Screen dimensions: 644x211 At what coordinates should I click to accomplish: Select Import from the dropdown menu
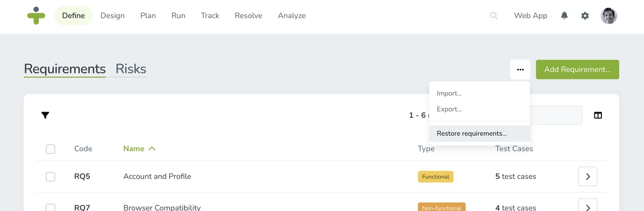point(449,93)
